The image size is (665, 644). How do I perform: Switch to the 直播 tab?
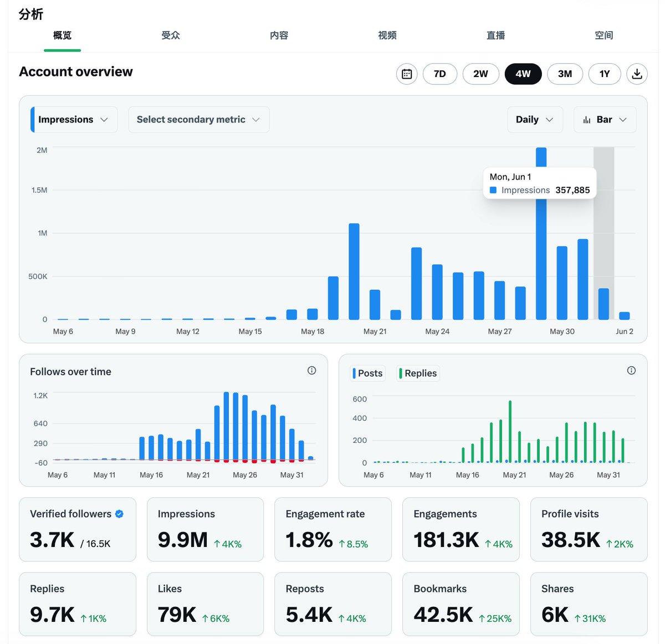[x=495, y=35]
